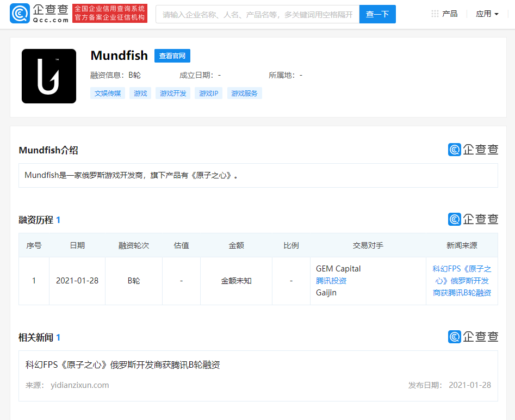The width and height of the screenshot is (515, 420).
Task: Open the 产品 grid menu
Action: tap(444, 14)
